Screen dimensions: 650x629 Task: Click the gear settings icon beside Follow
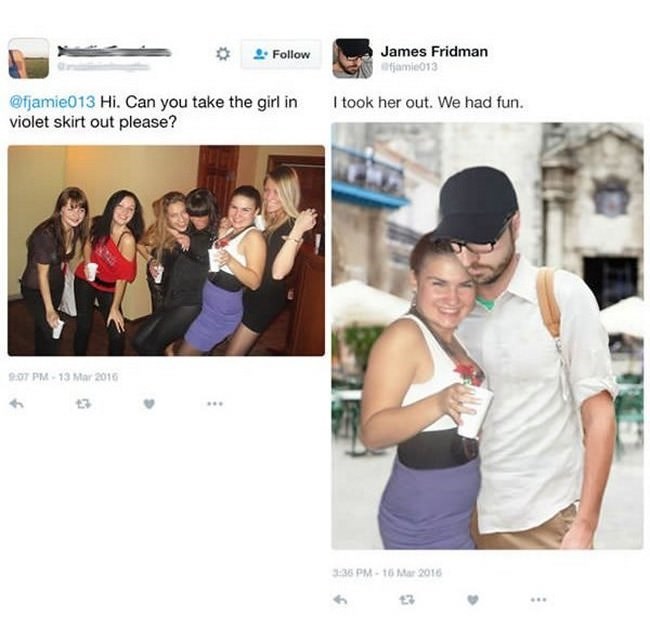pyautogui.click(x=223, y=54)
